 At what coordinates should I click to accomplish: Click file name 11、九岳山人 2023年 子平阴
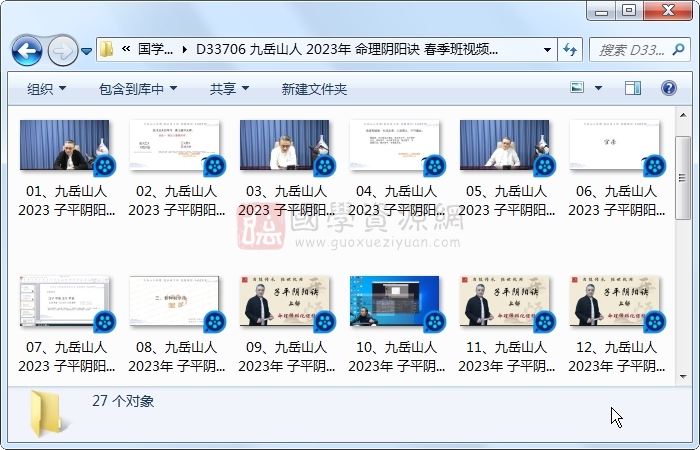coord(507,357)
